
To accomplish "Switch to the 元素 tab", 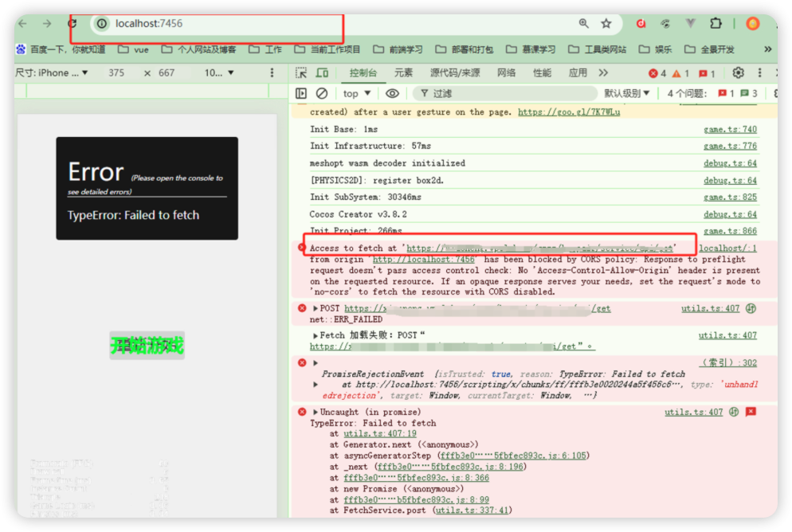I will (403, 72).
